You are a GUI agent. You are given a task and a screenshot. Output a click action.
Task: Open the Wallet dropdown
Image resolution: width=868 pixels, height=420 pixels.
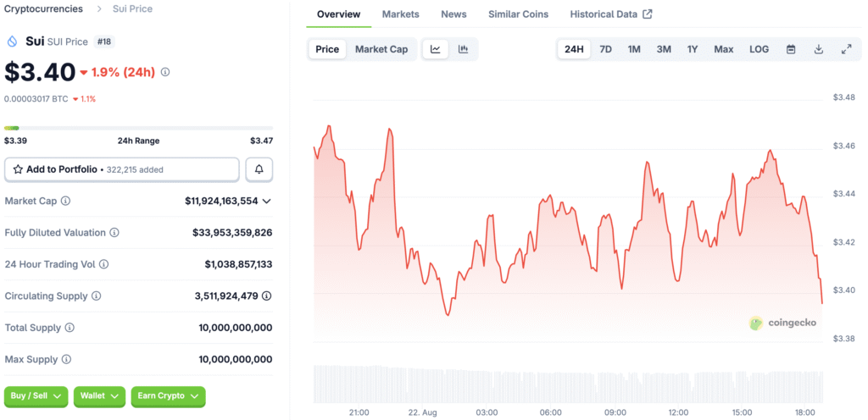[100, 396]
